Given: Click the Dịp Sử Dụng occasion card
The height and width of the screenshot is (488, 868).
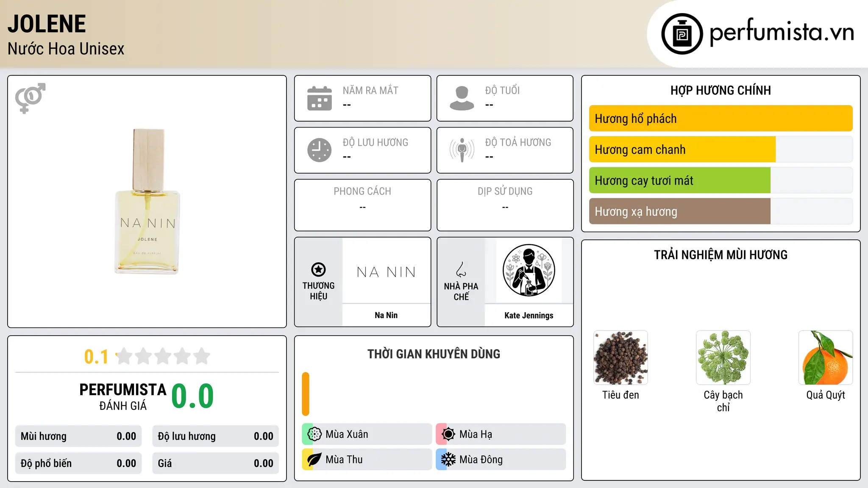Looking at the screenshot, I should pyautogui.click(x=505, y=205).
